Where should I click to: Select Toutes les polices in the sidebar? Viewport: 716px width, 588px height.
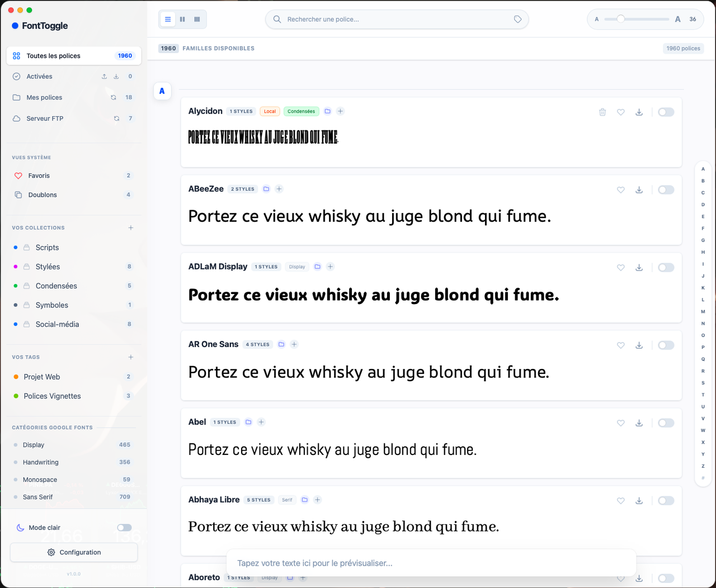(x=54, y=56)
